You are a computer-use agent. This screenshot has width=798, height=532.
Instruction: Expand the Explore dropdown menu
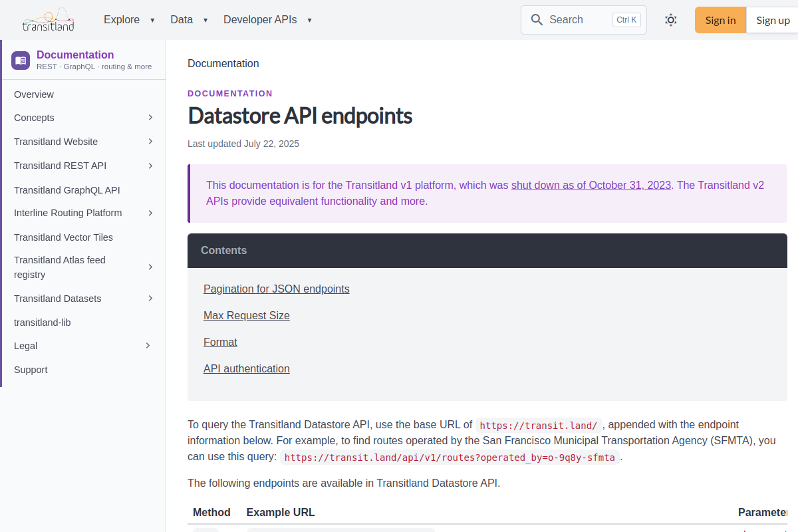point(129,20)
